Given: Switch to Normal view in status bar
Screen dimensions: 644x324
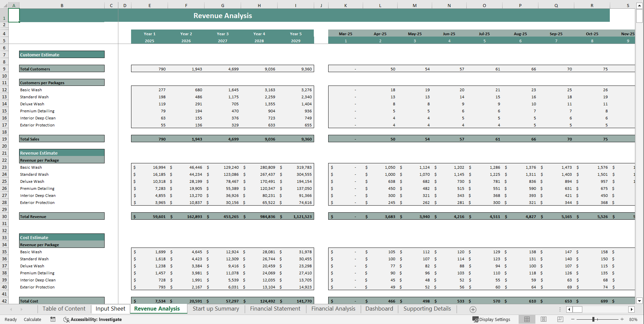Looking at the screenshot, I should tap(527, 319).
